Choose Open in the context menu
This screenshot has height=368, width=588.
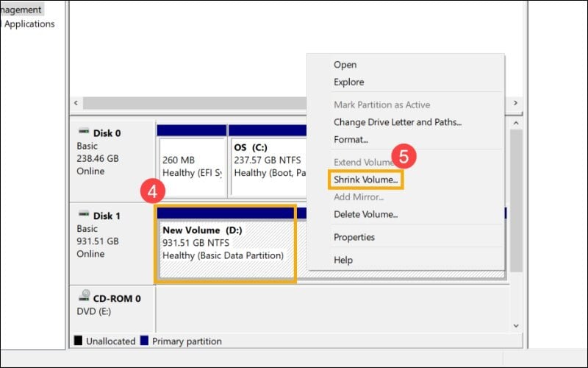coord(345,65)
